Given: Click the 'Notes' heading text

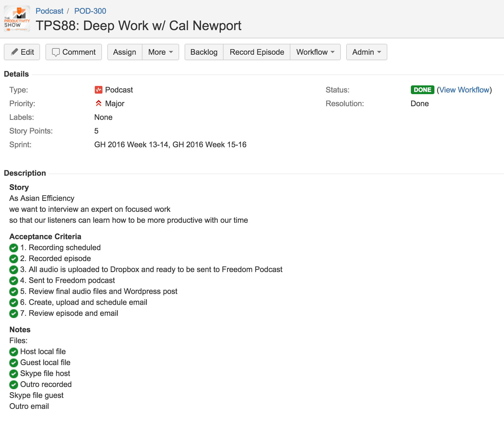Looking at the screenshot, I should (x=20, y=329).
